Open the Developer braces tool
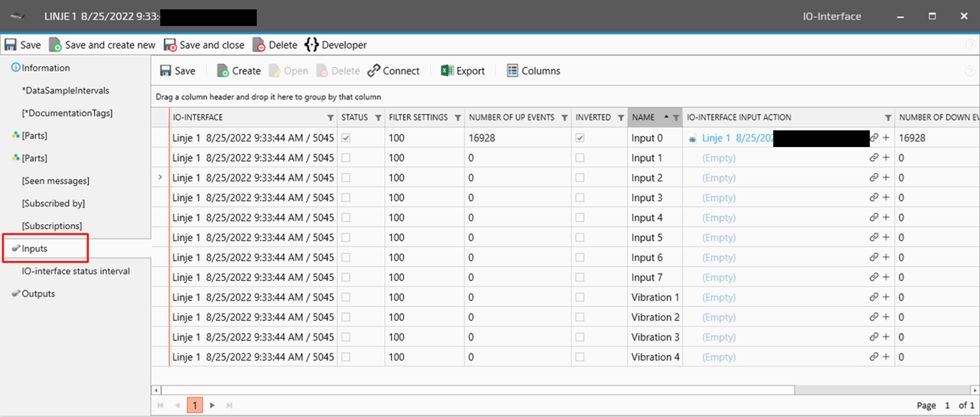The image size is (980, 417). click(311, 45)
